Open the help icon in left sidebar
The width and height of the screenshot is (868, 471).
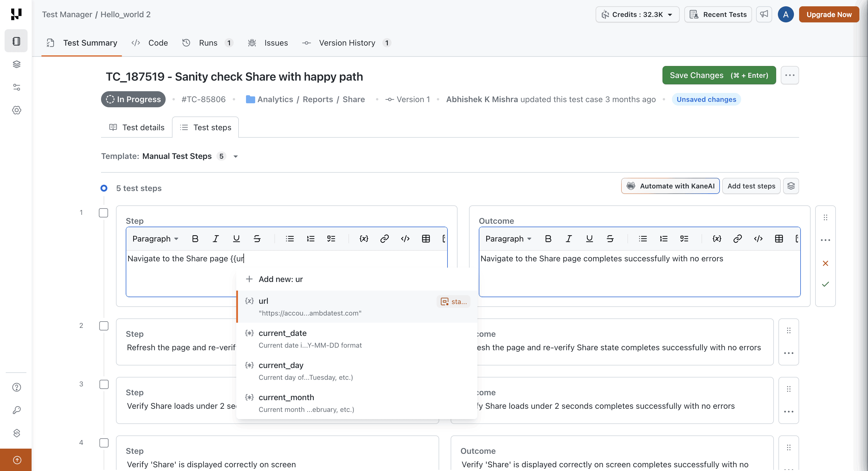(x=17, y=387)
